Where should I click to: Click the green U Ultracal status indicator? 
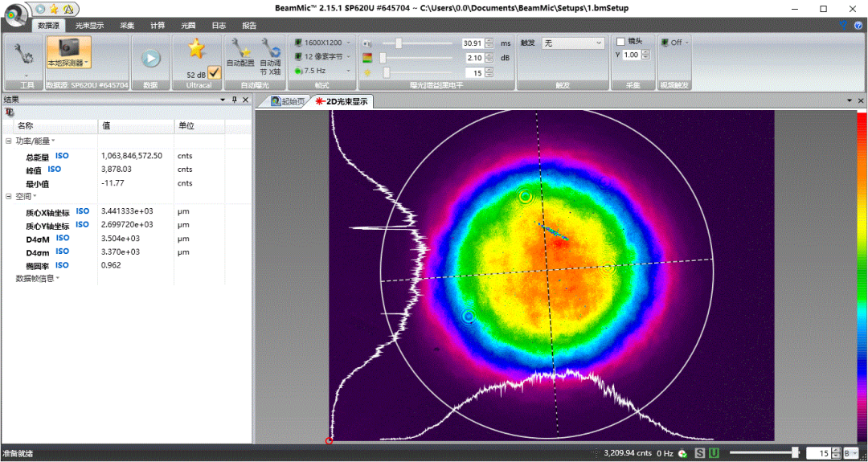[714, 453]
